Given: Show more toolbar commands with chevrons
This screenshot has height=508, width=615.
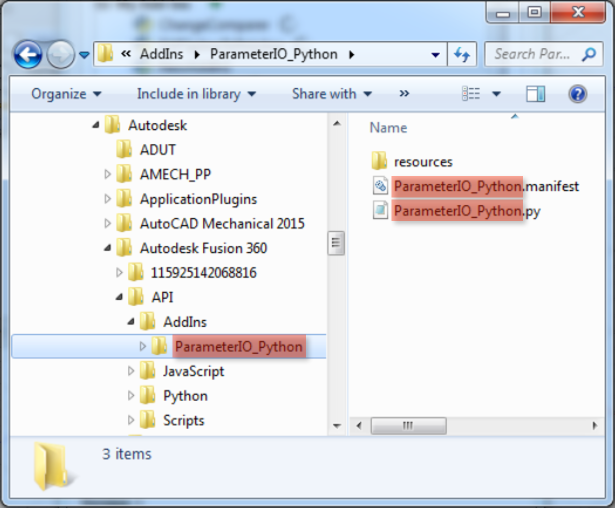Looking at the screenshot, I should 404,94.
